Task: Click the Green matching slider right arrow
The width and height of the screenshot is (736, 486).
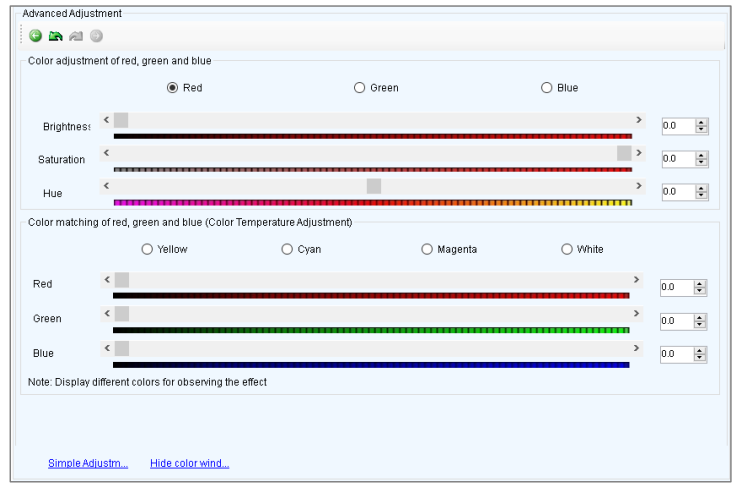Action: tap(636, 313)
